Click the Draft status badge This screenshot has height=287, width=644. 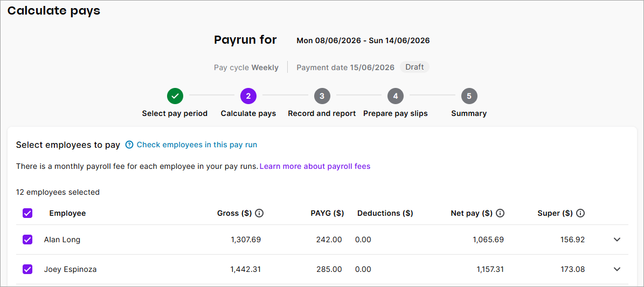click(x=414, y=67)
